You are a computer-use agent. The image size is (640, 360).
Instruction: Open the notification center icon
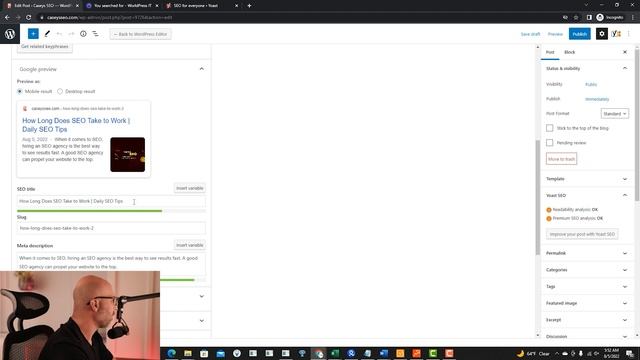point(630,353)
